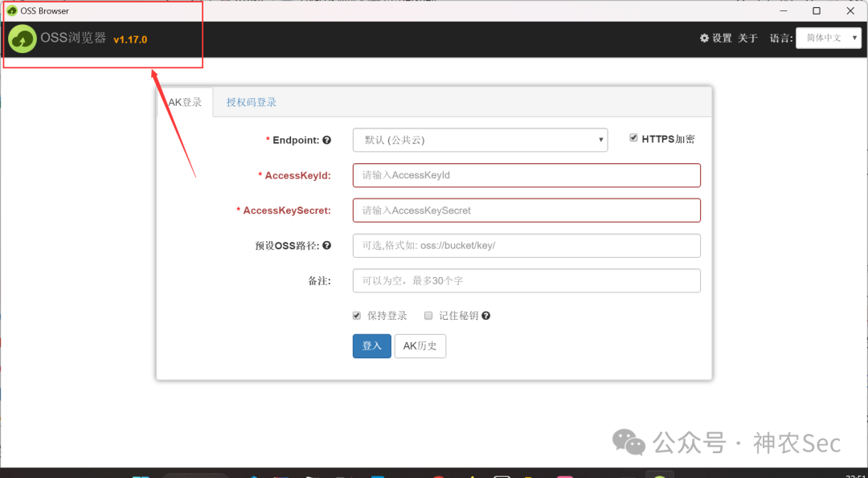This screenshot has height=478, width=868.
Task: Uncheck the 保持登录 checkbox
Action: click(357, 316)
